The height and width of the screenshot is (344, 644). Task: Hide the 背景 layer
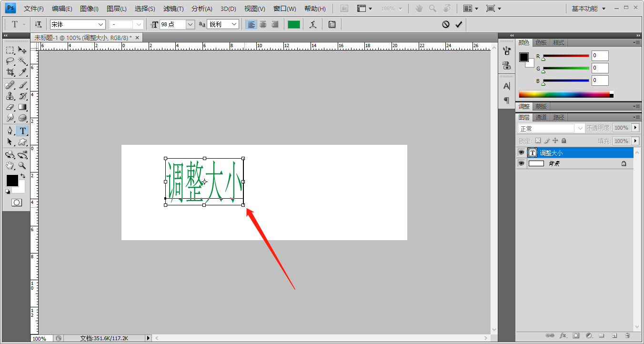[522, 163]
